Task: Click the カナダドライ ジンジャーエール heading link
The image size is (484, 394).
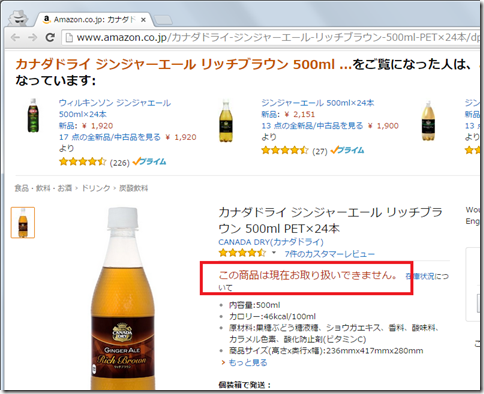Action: [183, 64]
